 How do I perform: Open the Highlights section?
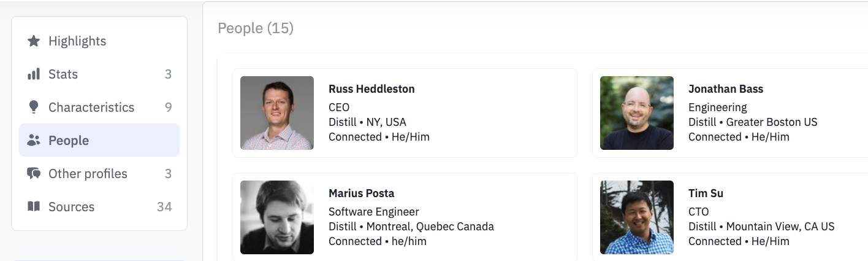click(x=99, y=41)
